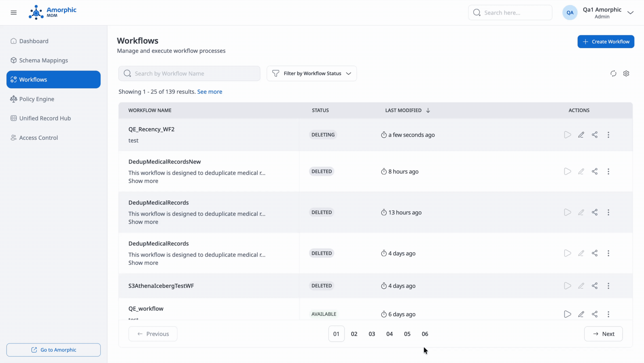
Task: Open the hamburger menu icon
Action: click(x=13, y=13)
